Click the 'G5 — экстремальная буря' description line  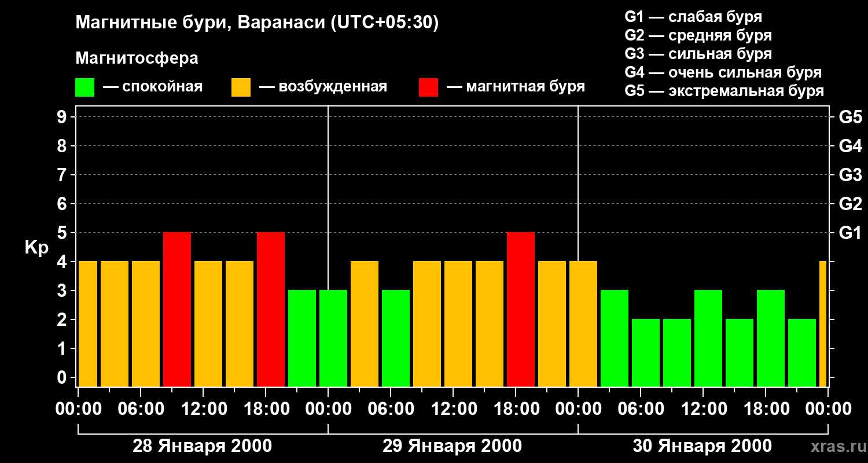[x=724, y=91]
